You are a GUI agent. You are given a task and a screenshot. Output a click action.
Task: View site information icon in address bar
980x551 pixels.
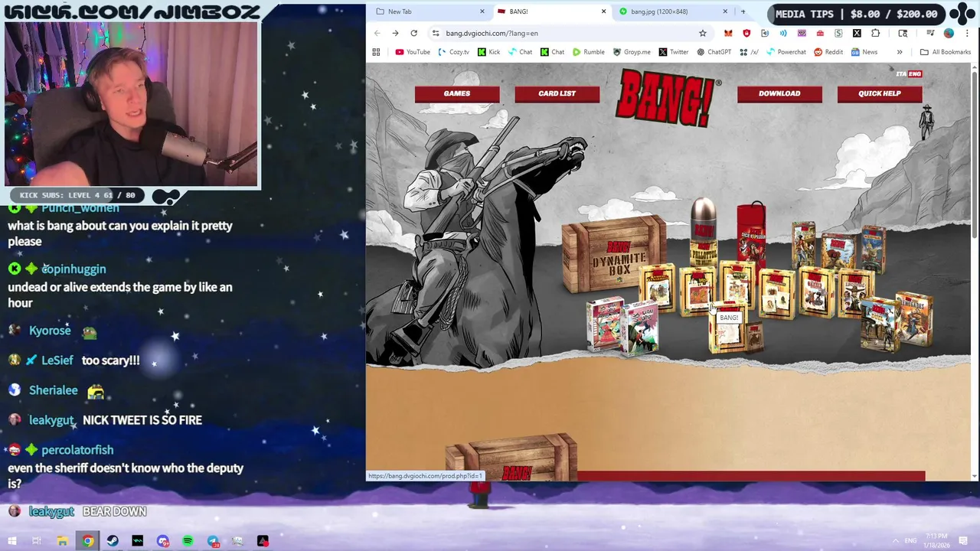tap(436, 33)
